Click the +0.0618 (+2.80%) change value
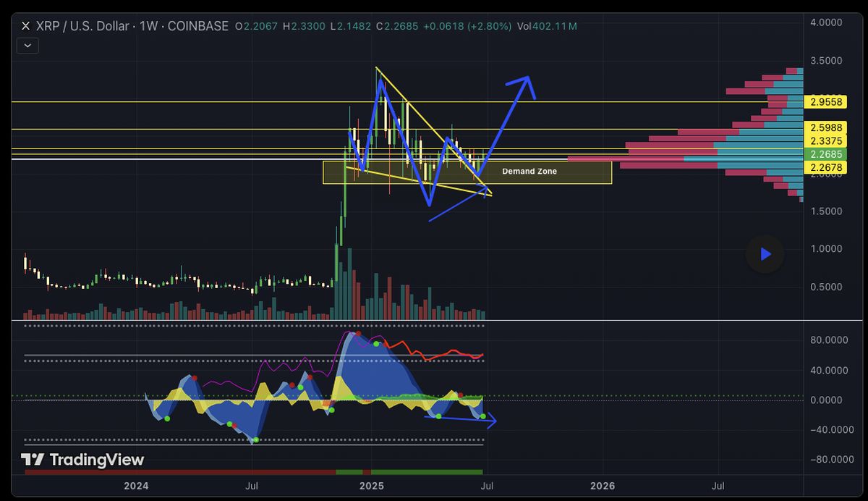Image resolution: width=868 pixels, height=501 pixels. coord(469,26)
